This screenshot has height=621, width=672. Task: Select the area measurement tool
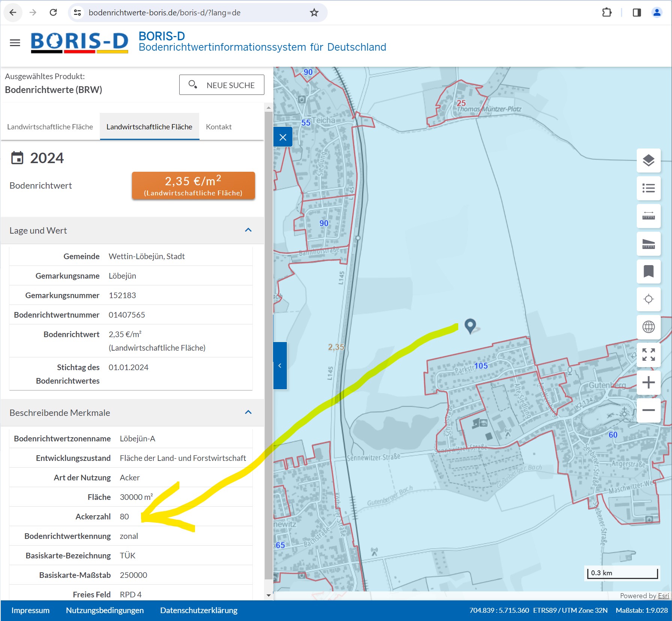pos(648,244)
